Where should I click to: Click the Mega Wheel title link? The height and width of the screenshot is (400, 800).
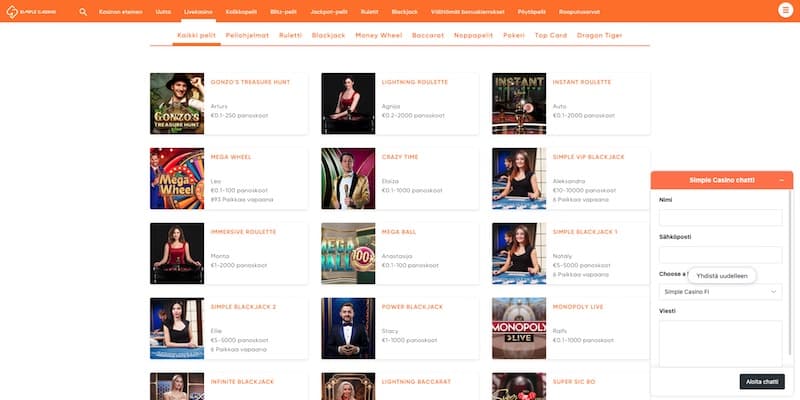coord(231,157)
